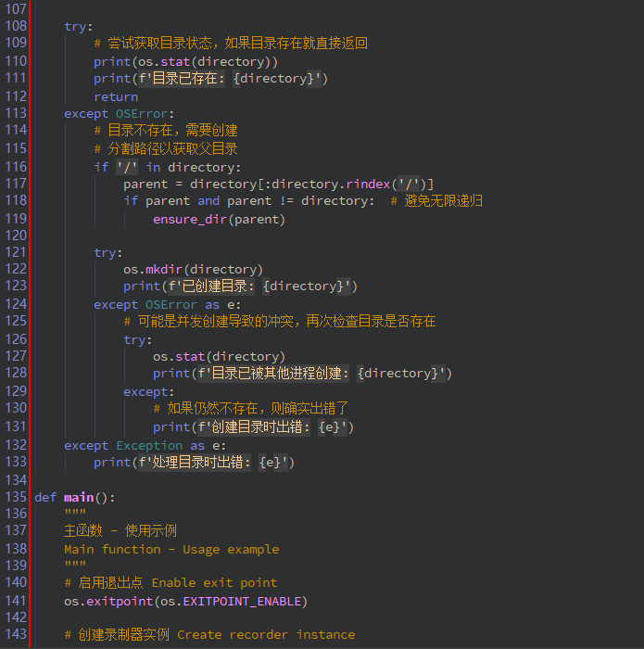644x649 pixels.
Task: Click 'rindex' method on line 117
Action: point(368,185)
